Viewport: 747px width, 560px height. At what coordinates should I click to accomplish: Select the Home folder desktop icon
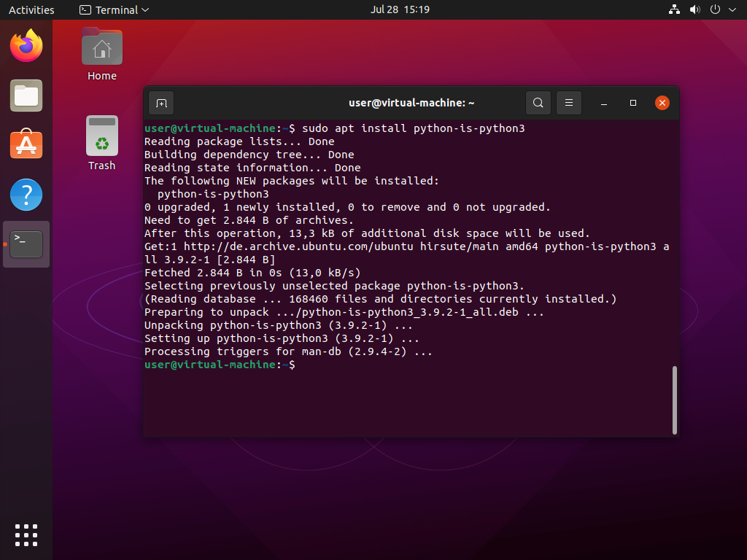pos(102,54)
